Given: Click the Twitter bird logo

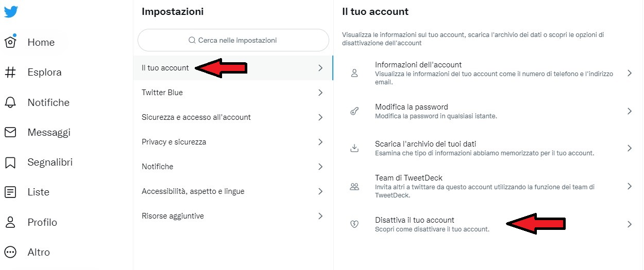Looking at the screenshot, I should (11, 11).
